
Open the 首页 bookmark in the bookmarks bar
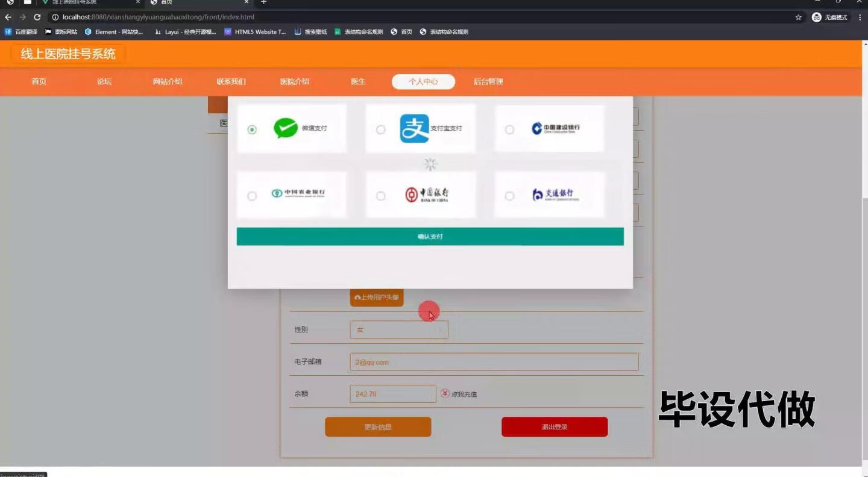tap(401, 32)
